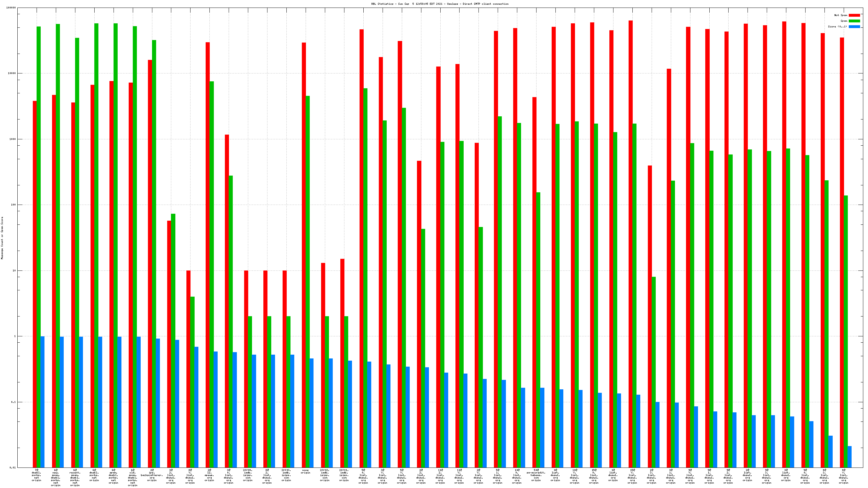Click the 2ff01.iadb.isipp.com origin label

click(x=344, y=475)
